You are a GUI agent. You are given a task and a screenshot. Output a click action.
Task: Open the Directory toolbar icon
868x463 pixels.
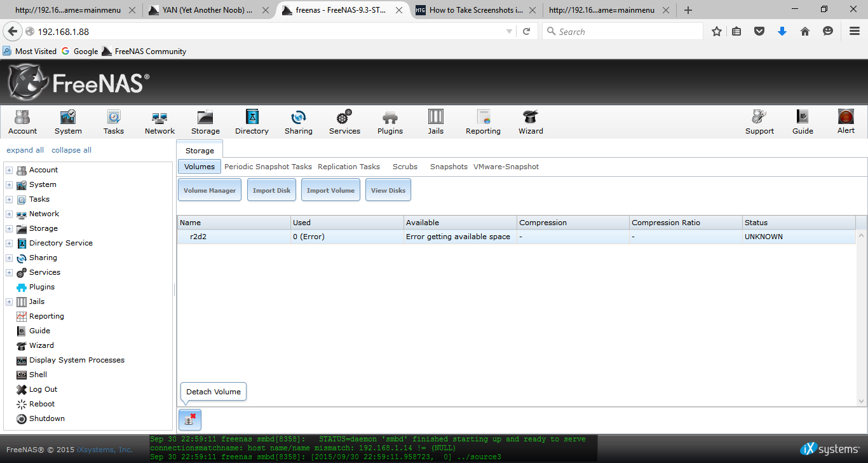pyautogui.click(x=252, y=121)
